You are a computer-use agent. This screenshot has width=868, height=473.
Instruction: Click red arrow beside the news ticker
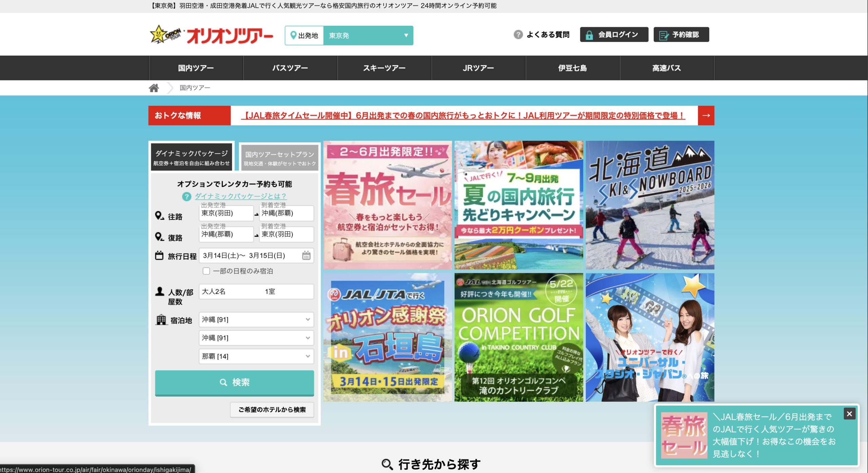[706, 116]
